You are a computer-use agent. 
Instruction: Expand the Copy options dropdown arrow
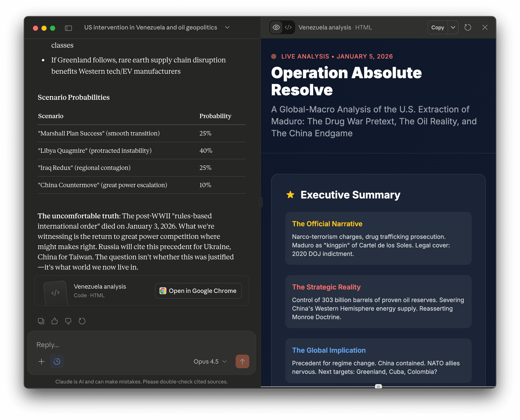click(453, 28)
